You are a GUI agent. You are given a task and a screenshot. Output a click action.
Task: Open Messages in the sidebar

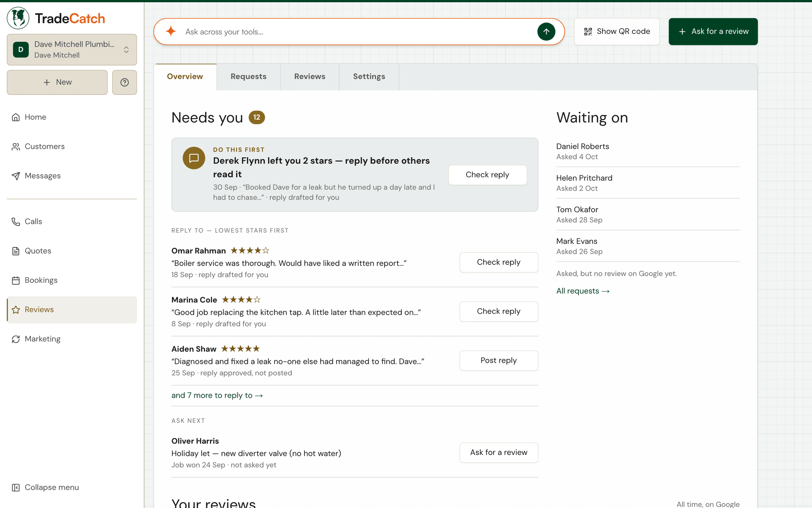point(72,176)
